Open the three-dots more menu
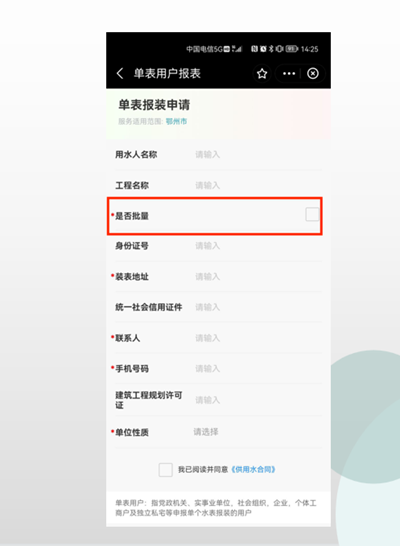 click(x=289, y=73)
